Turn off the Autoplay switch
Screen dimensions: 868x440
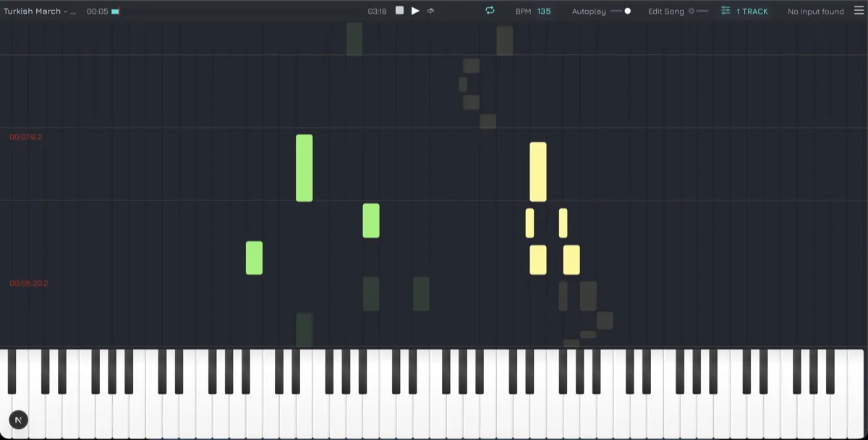tap(621, 11)
